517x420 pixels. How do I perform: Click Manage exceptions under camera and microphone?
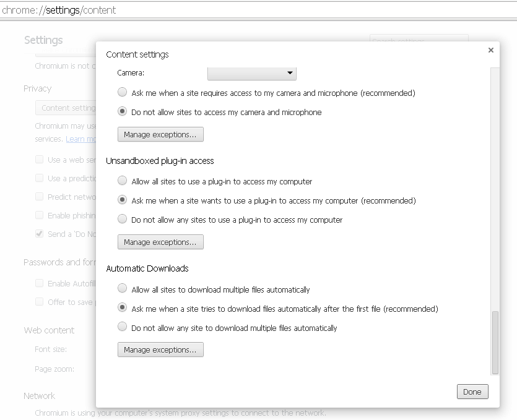[x=160, y=134]
